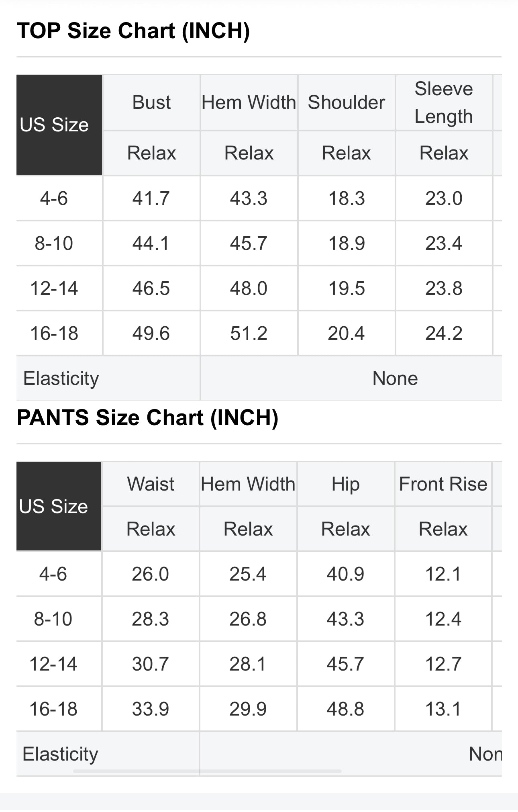Select the 28.1 pants hem width cell

tap(248, 664)
